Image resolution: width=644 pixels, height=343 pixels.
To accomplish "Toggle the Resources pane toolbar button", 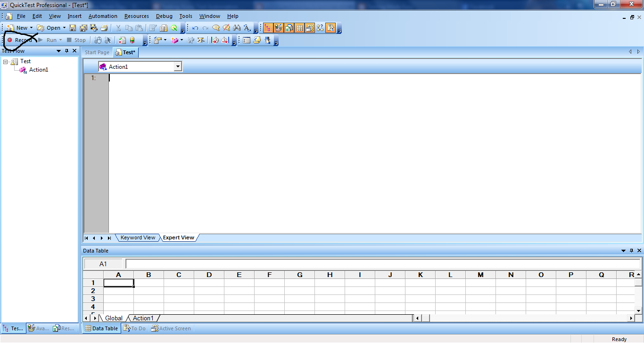I will tap(289, 28).
